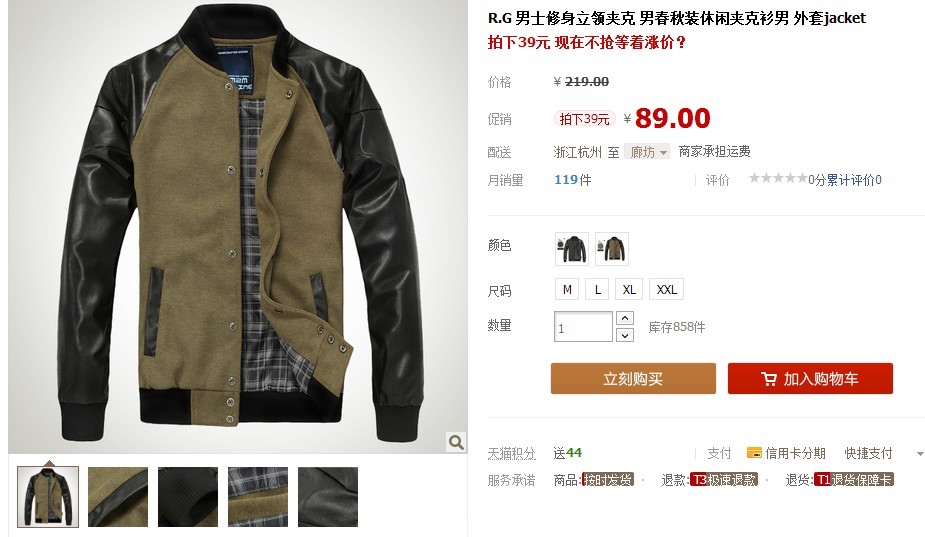This screenshot has height=537, width=925.
Task: Open the 累计评价 reviews link
Action: tap(850, 180)
